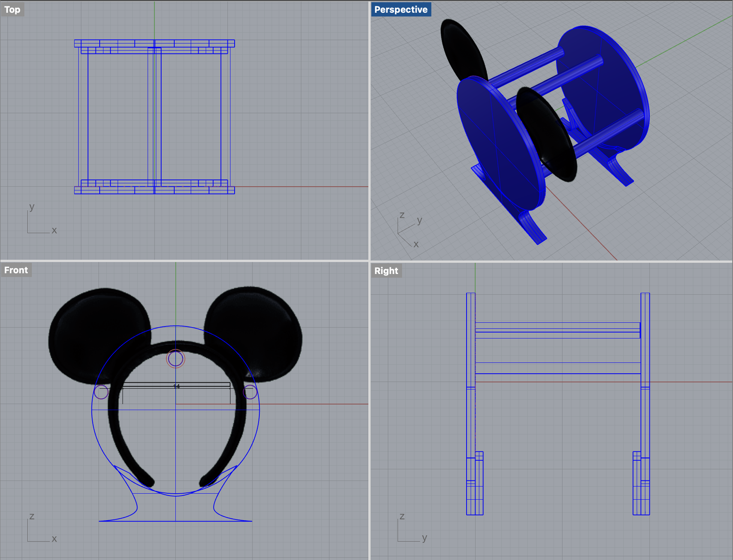The height and width of the screenshot is (560, 733).
Task: Open the Front viewport label menu
Action: pyautogui.click(x=16, y=270)
